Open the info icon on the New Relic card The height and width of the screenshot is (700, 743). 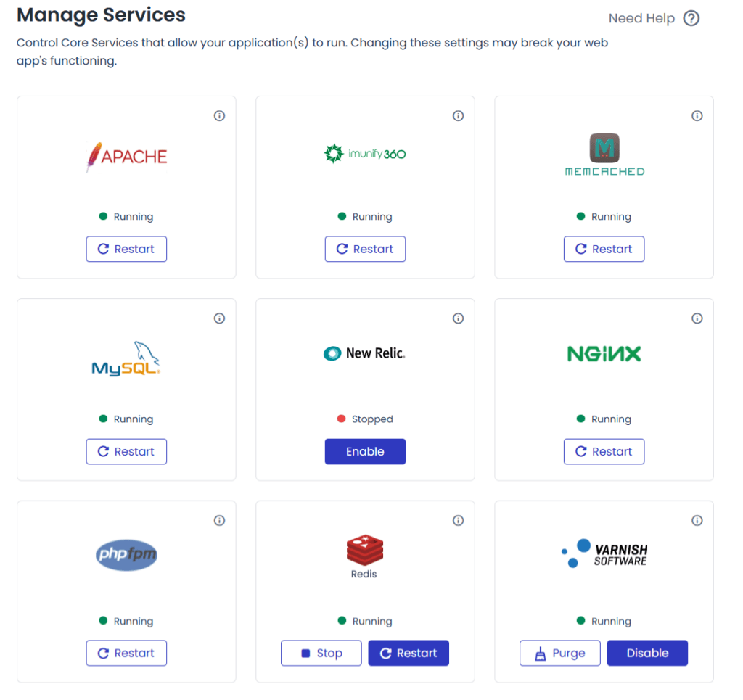tap(458, 318)
